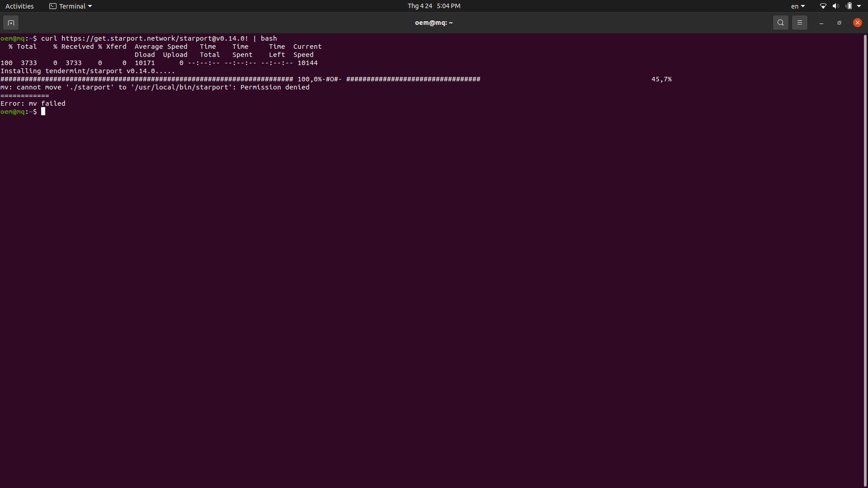Close the terminal with the red X button
Screen dimensions: 868x488
click(x=857, y=23)
